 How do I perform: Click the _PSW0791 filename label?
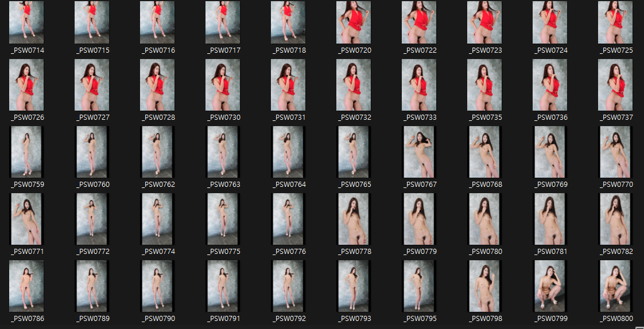[224, 319]
